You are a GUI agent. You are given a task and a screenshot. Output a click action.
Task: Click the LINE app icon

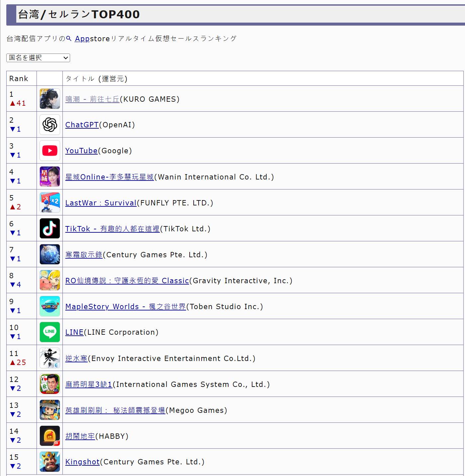pos(50,332)
